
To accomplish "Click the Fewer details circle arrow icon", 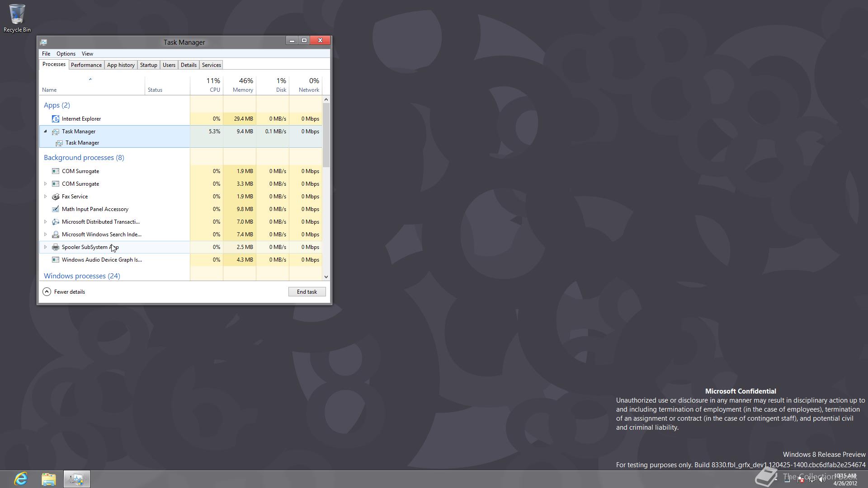I will [x=47, y=292].
